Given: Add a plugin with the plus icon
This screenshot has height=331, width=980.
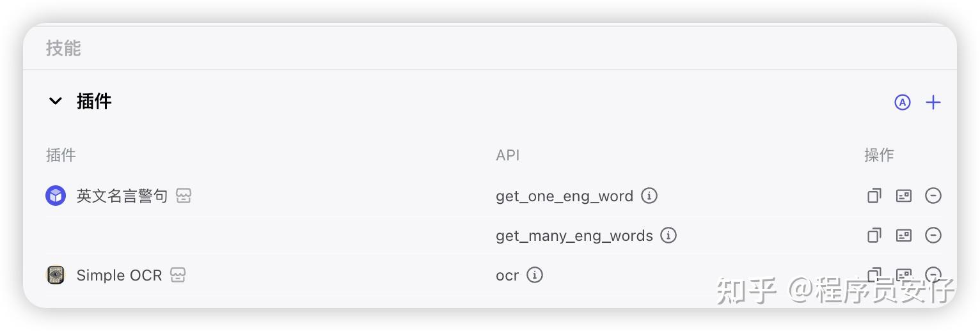Looking at the screenshot, I should 933,102.
